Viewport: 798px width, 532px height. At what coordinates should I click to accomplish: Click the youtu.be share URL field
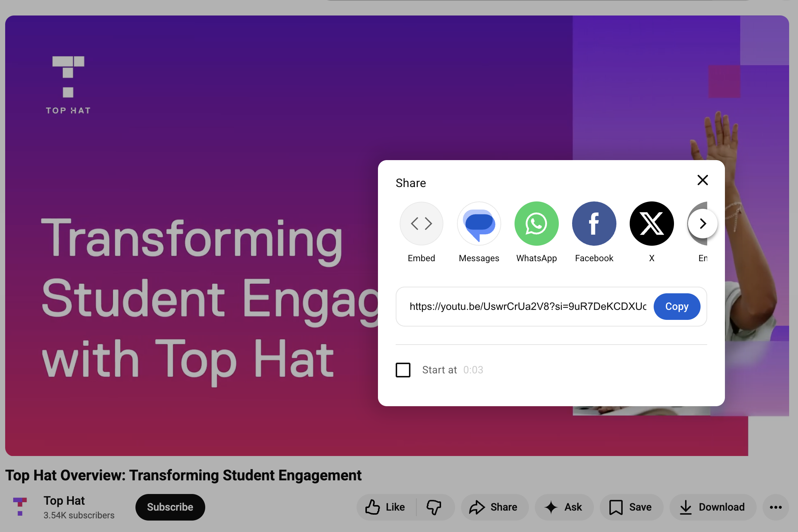(x=528, y=307)
